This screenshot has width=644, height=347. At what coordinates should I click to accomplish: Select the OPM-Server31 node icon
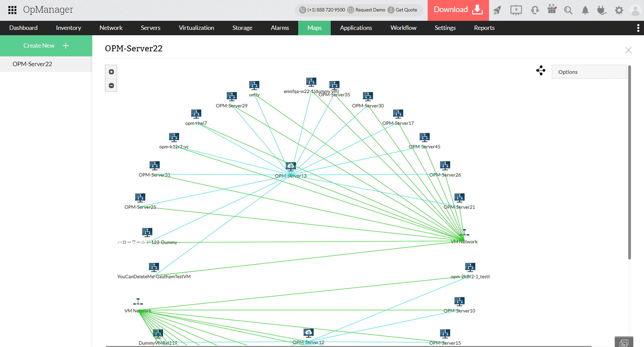click(155, 165)
